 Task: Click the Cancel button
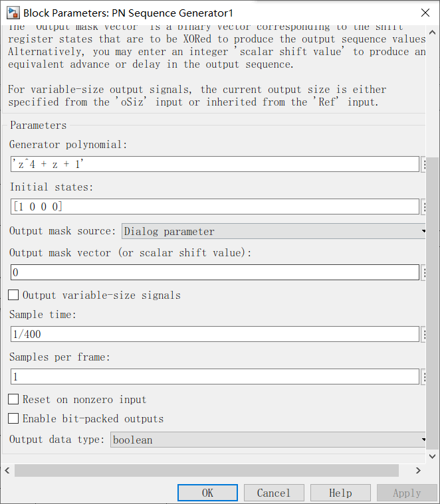(274, 493)
